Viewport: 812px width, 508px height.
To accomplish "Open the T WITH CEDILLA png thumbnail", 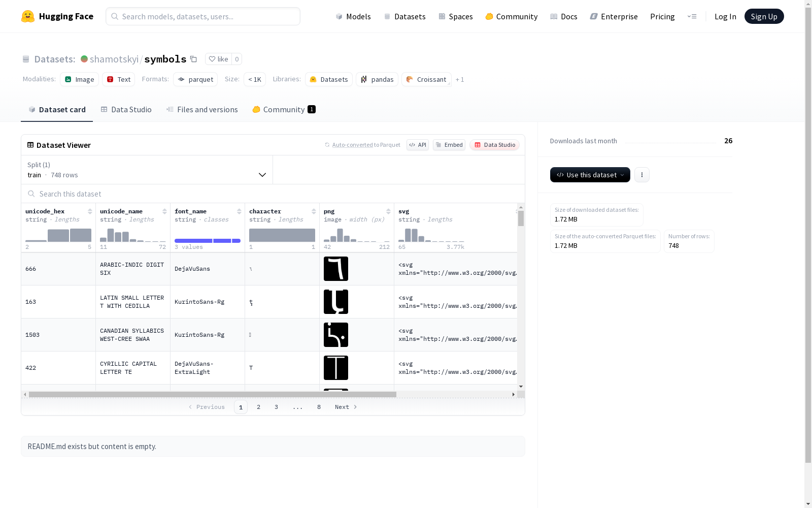I will [x=336, y=302].
